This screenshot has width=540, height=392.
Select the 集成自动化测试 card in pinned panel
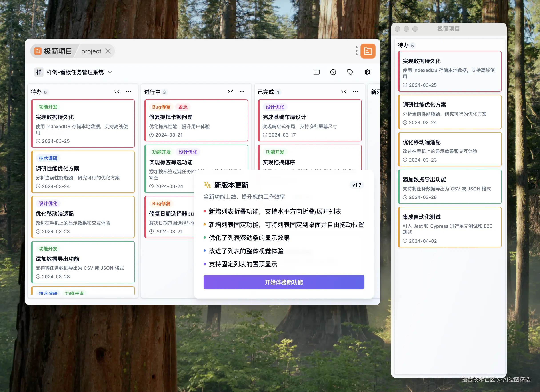(x=450, y=227)
